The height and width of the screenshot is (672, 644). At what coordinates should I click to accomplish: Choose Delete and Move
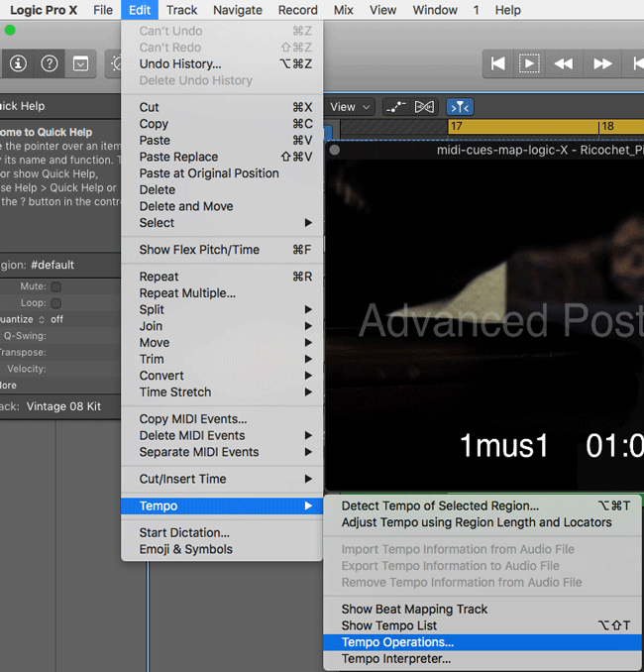pos(222,206)
